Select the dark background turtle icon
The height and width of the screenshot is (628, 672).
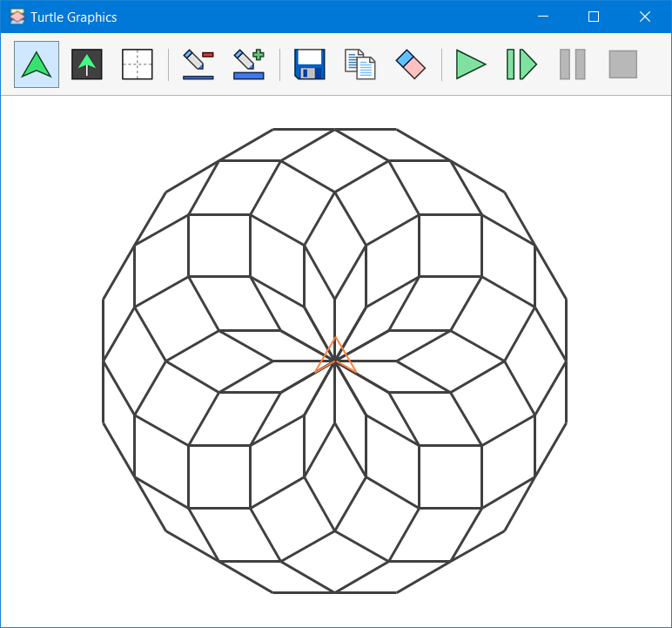(87, 64)
